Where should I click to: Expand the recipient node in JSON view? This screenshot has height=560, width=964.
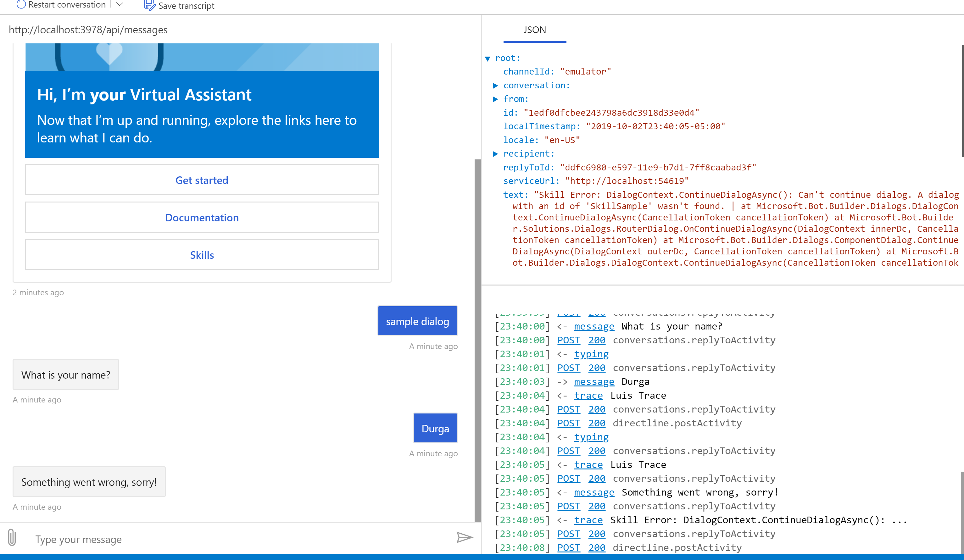(496, 153)
